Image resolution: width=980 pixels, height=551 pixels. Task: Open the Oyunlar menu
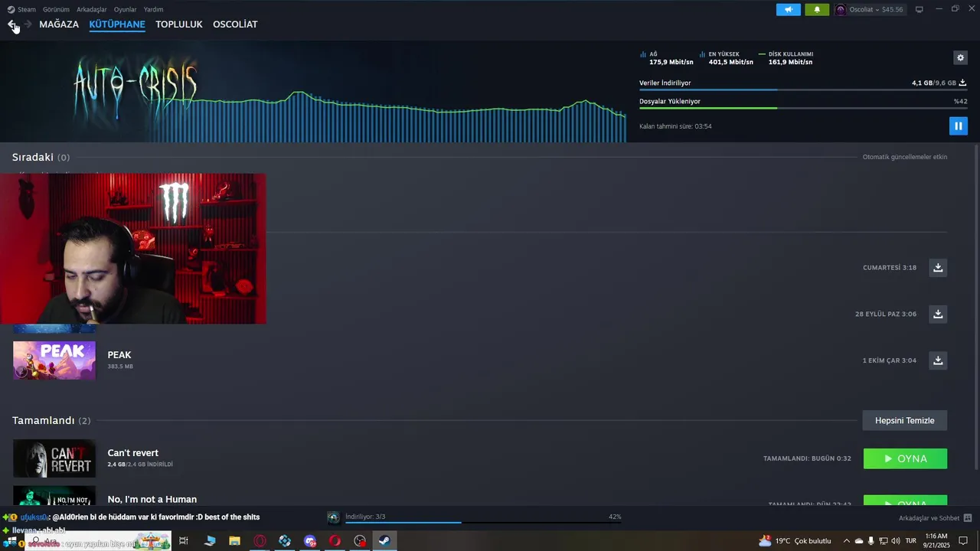pyautogui.click(x=125, y=9)
